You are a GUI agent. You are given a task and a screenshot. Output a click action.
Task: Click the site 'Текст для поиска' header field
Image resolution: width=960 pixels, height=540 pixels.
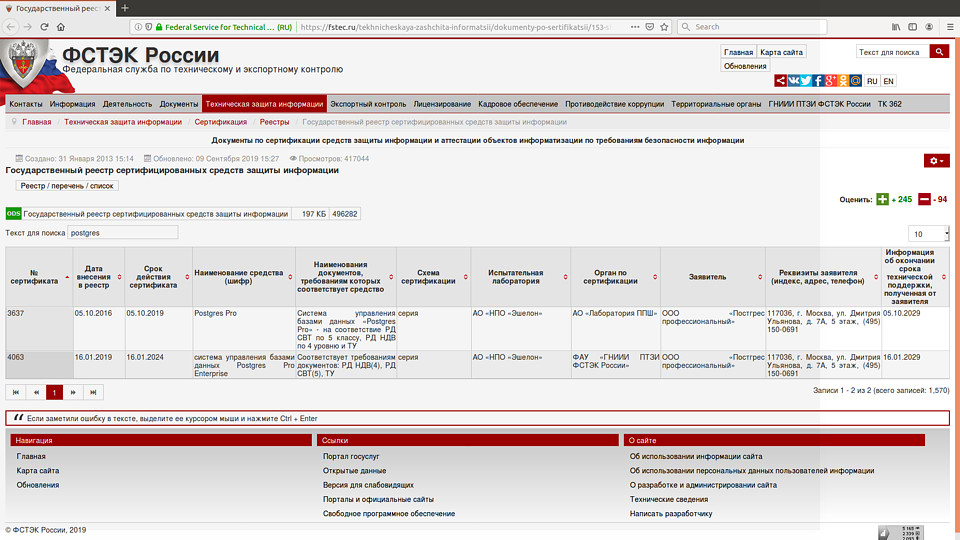click(892, 52)
